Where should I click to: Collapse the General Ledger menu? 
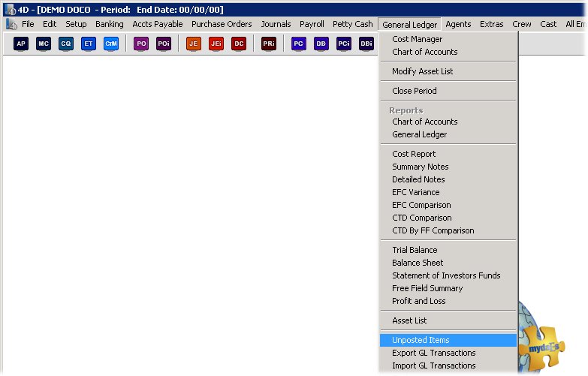pos(409,25)
